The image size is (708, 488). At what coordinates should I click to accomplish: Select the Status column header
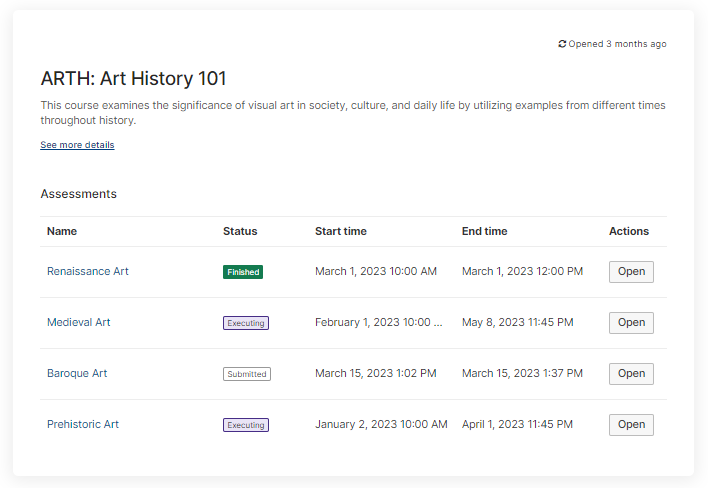[x=240, y=231]
